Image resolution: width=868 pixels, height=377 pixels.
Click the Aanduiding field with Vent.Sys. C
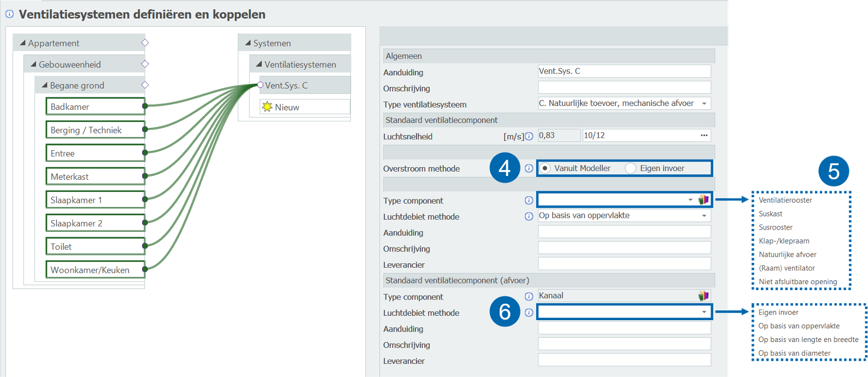coord(623,72)
